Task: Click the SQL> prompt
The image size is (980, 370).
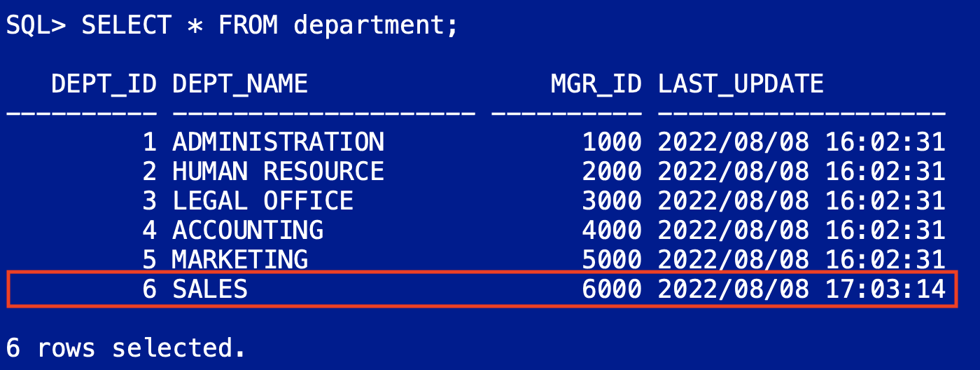Action: tap(36, 26)
